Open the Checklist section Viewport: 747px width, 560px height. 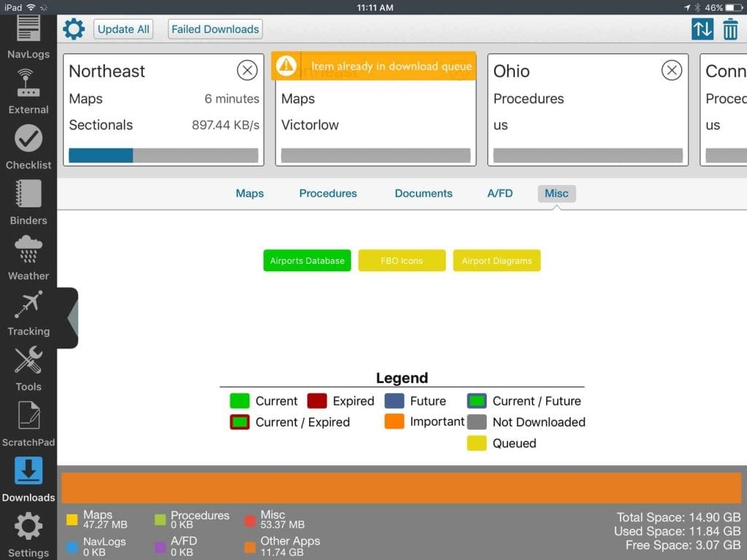click(x=28, y=147)
